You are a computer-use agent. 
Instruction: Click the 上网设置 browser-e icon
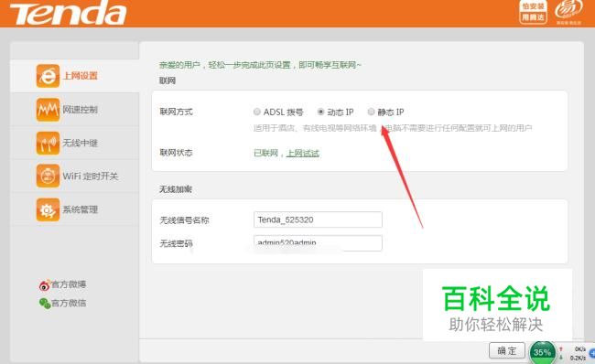coord(48,76)
